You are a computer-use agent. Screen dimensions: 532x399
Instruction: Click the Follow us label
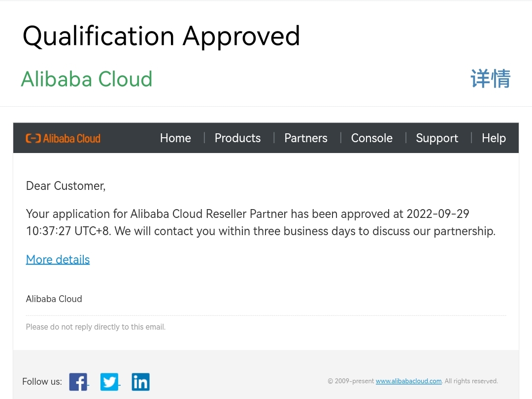click(42, 382)
